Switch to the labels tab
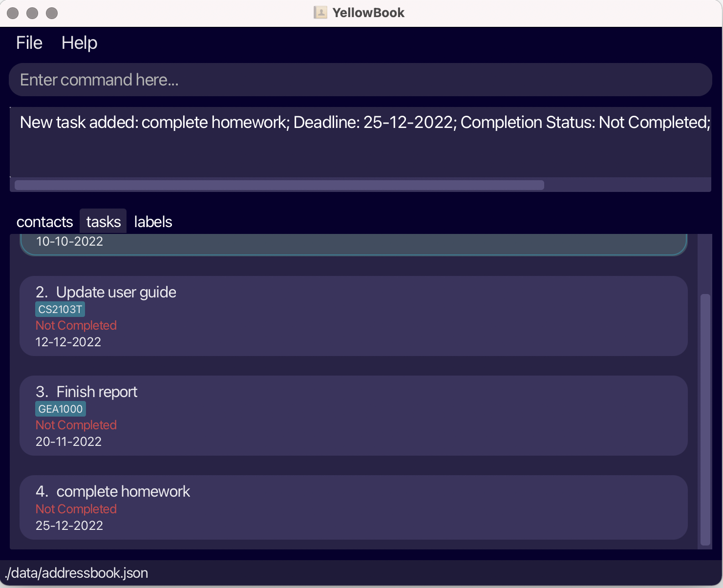 153,222
